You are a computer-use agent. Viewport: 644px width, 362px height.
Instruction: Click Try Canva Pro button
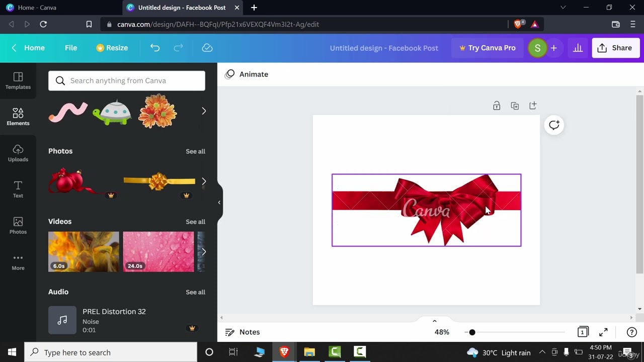click(x=487, y=48)
